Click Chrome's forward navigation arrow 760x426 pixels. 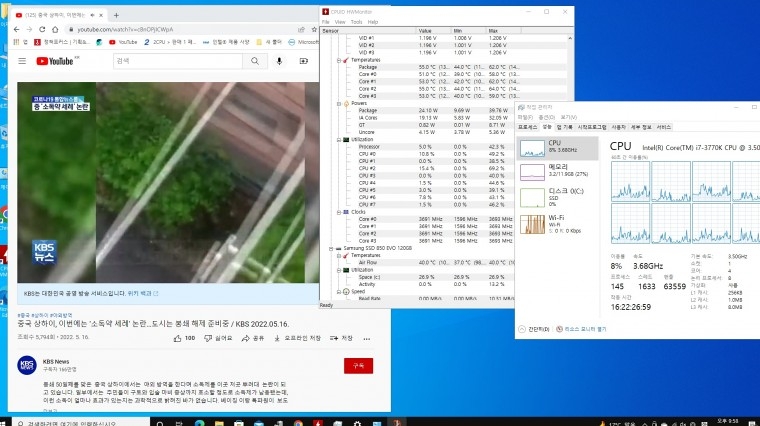[x=29, y=30]
